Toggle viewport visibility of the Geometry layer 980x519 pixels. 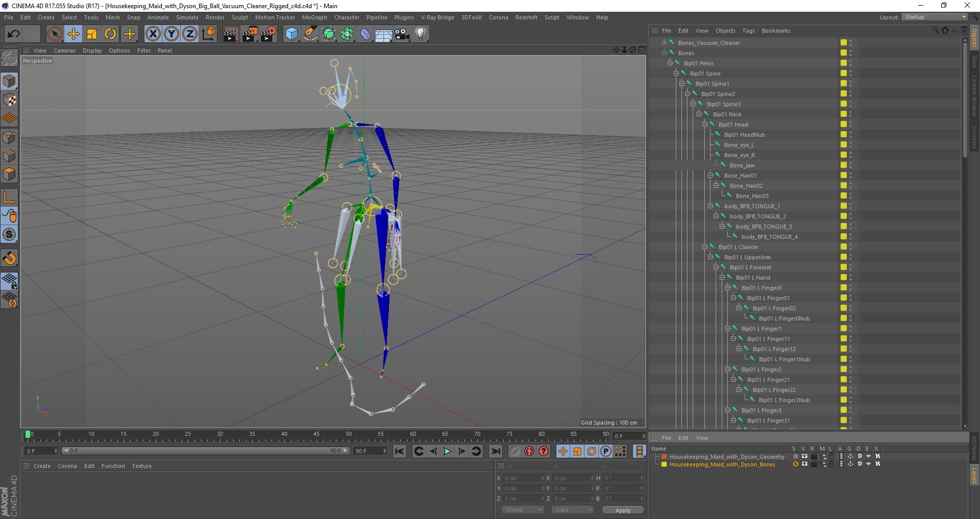coord(804,457)
